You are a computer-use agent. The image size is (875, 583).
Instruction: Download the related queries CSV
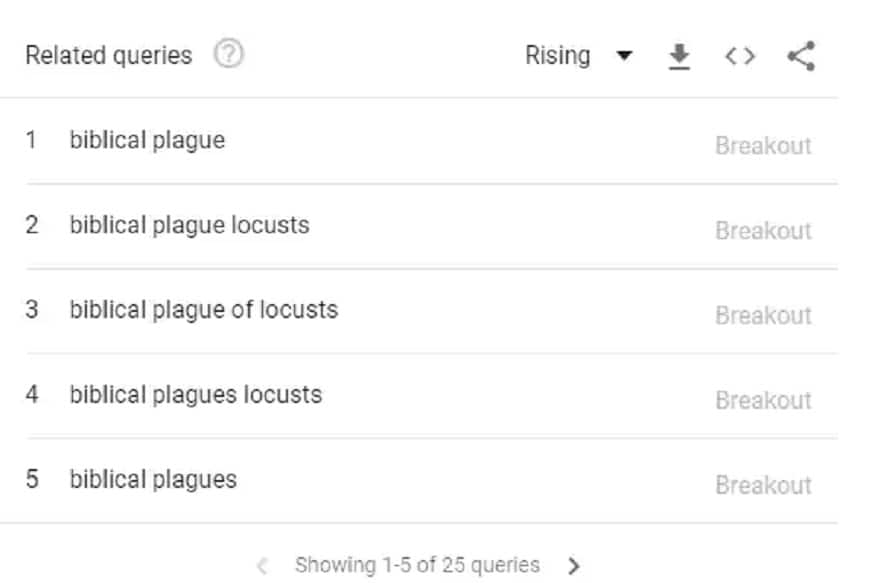pyautogui.click(x=680, y=57)
